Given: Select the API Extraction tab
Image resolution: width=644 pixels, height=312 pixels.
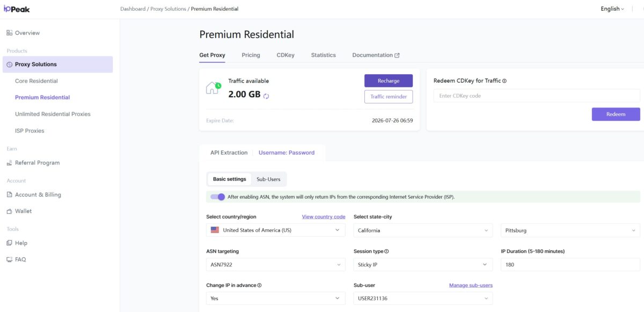Looking at the screenshot, I should (x=229, y=153).
